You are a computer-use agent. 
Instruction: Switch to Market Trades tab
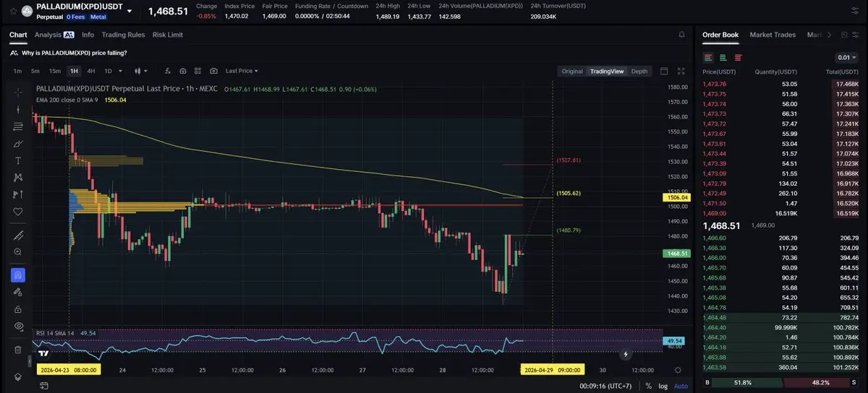[x=773, y=35]
